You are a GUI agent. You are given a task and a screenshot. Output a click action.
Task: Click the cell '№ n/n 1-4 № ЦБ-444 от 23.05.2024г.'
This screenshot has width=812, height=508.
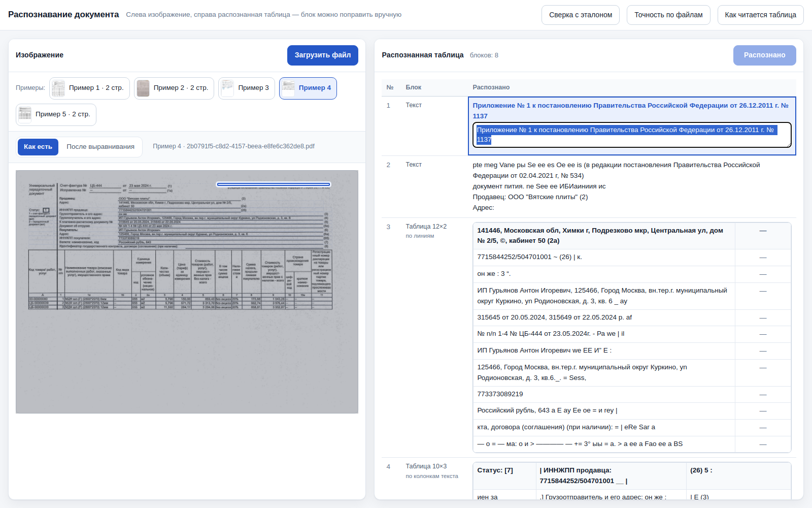(x=603, y=334)
